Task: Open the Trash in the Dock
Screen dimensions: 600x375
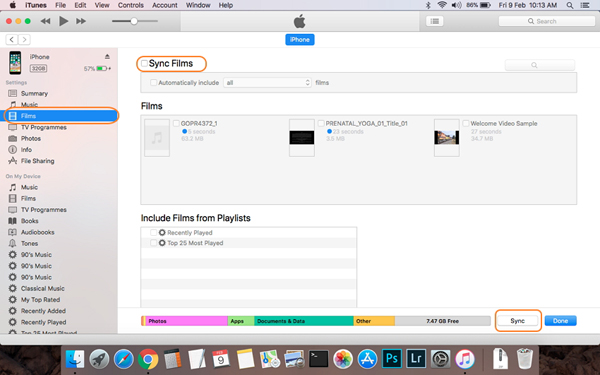Action: point(524,359)
